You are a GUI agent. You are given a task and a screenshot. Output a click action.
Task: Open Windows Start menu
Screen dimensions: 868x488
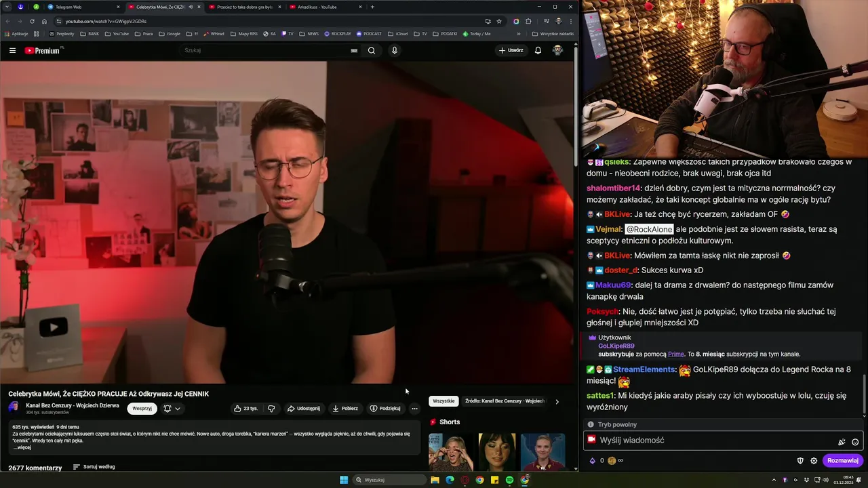[x=344, y=480]
